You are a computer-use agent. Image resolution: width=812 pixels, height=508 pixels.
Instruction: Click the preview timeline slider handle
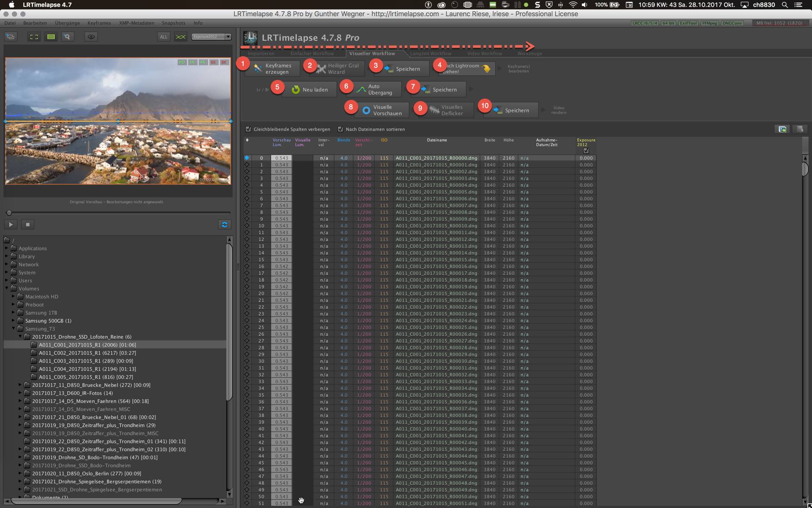pyautogui.click(x=9, y=213)
